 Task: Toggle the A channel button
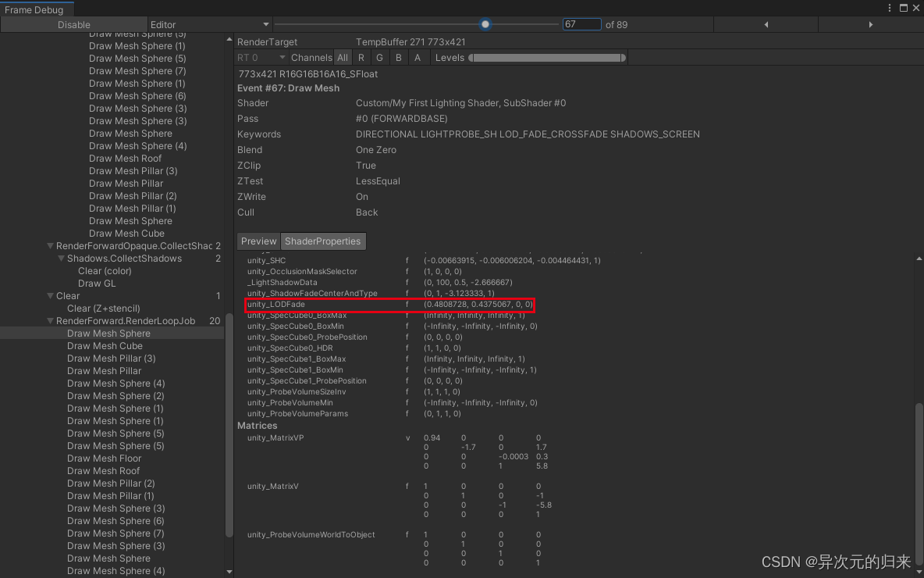[418, 57]
